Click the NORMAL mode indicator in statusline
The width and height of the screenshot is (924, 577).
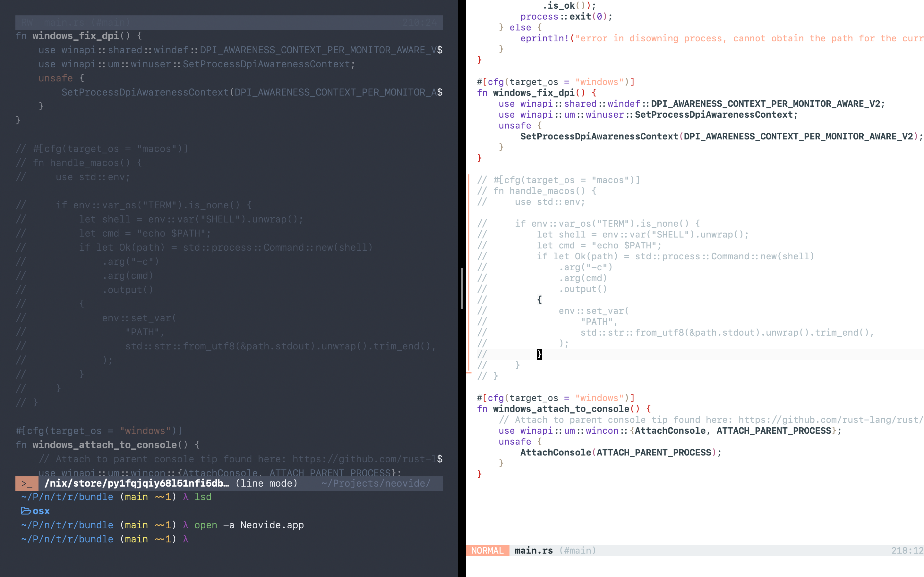(x=488, y=550)
